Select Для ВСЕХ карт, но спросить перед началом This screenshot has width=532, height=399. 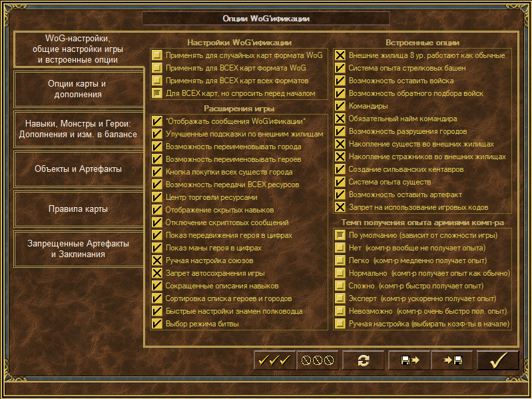tap(156, 93)
